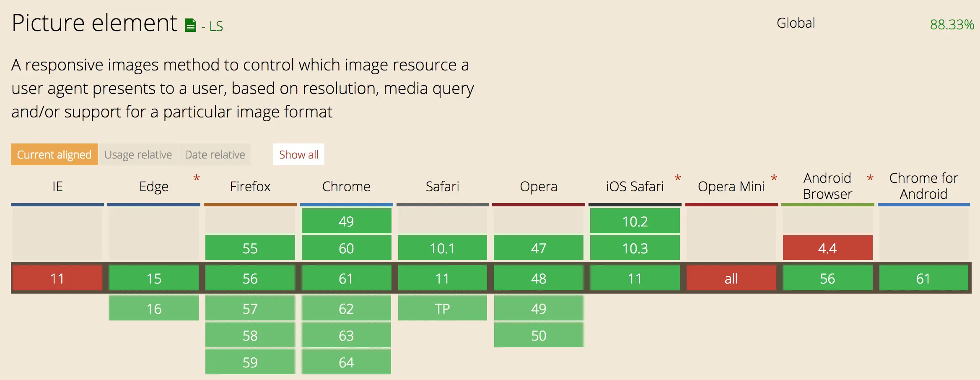Click the Android Browser 4.4 cell
Screen dimensions: 980x380
[x=827, y=248]
